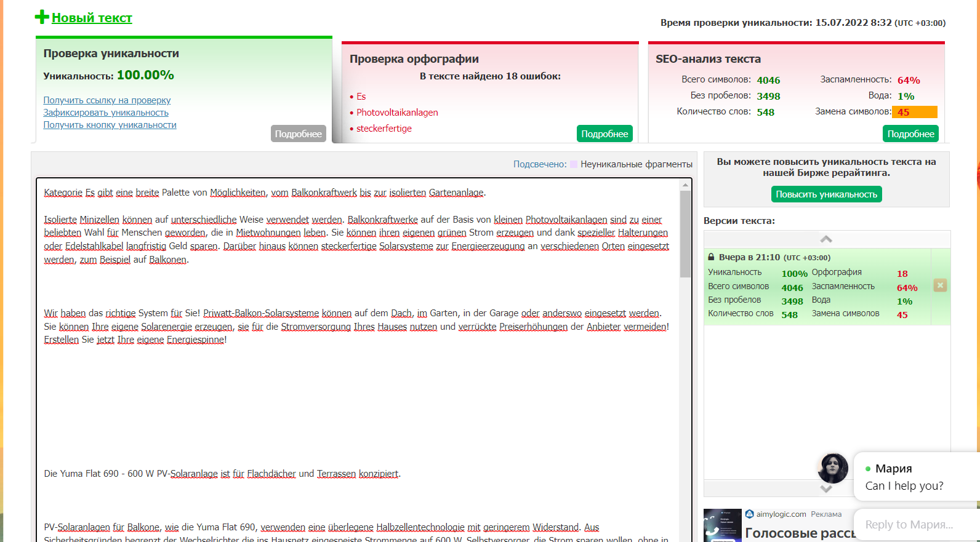Click the aimylogic.com ad logo icon
This screenshot has width=980, height=542.
tap(749, 514)
